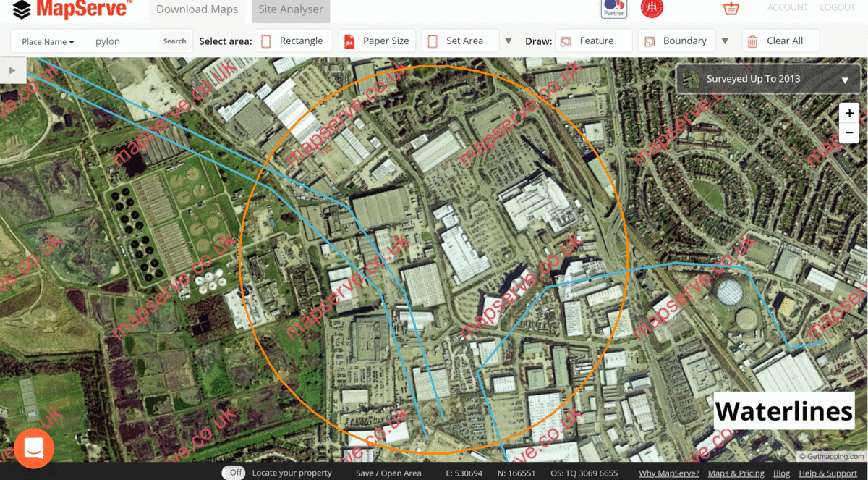Switch to the Site Analyser tab
The height and width of the screenshot is (480, 868).
(290, 9)
